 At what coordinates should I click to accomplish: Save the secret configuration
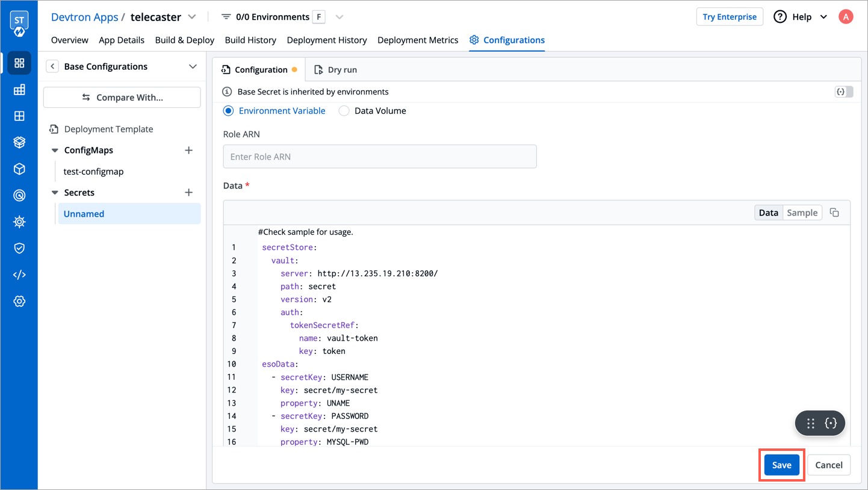click(x=781, y=465)
